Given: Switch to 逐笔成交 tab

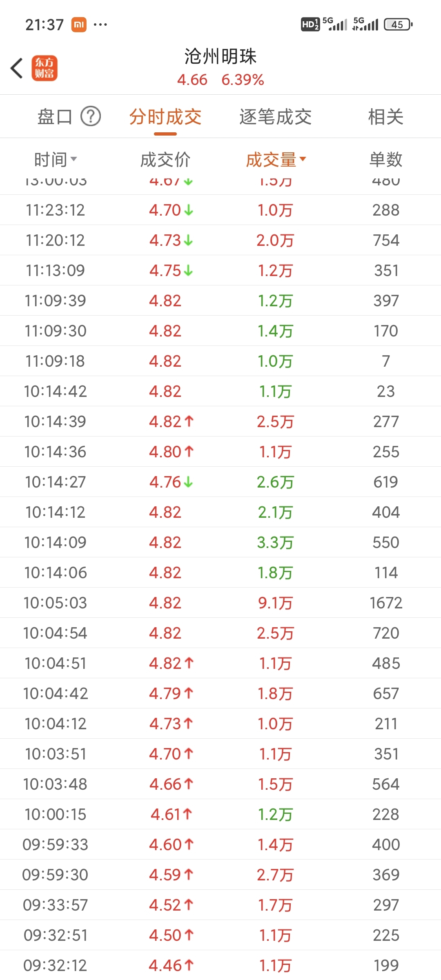Looking at the screenshot, I should point(276,117).
